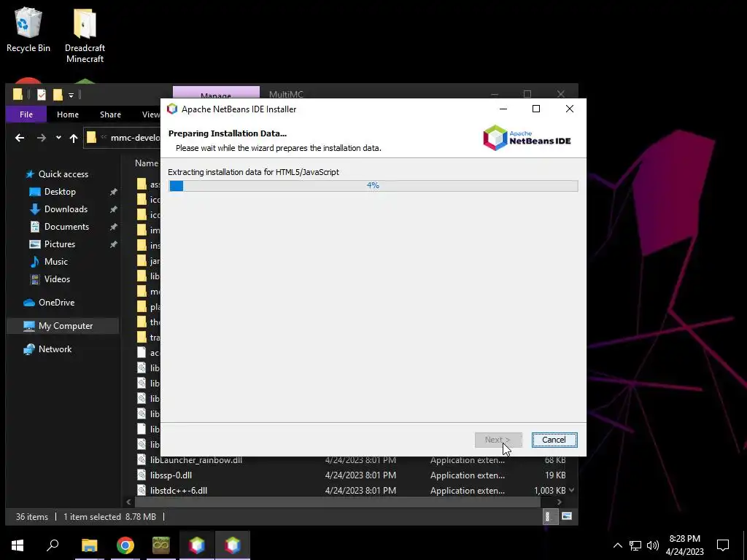Viewport: 747px width, 560px height.
Task: Open recent locations dropdown in Explorer
Action: click(58, 138)
